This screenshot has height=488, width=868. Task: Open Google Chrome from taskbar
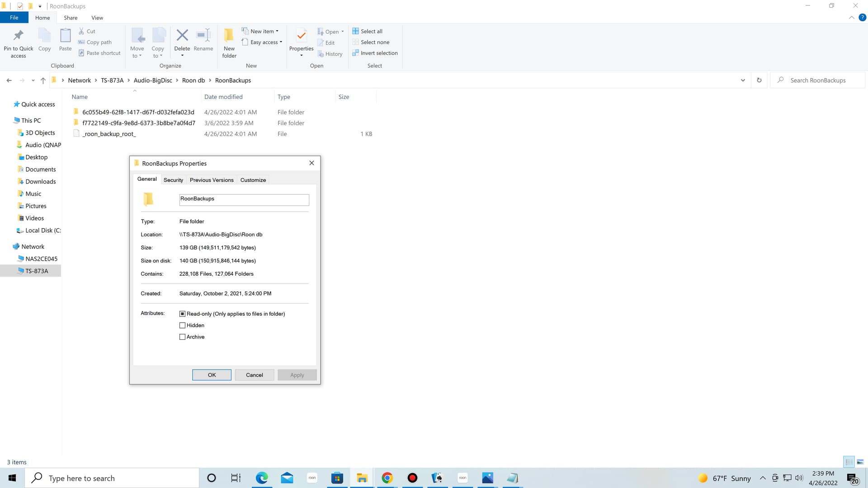[x=387, y=478]
